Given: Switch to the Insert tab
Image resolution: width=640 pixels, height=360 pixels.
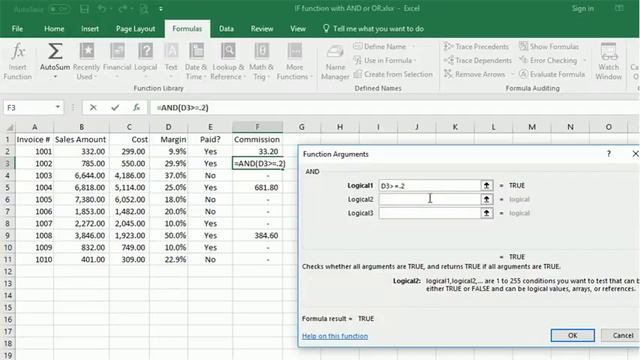Looking at the screenshot, I should (90, 29).
